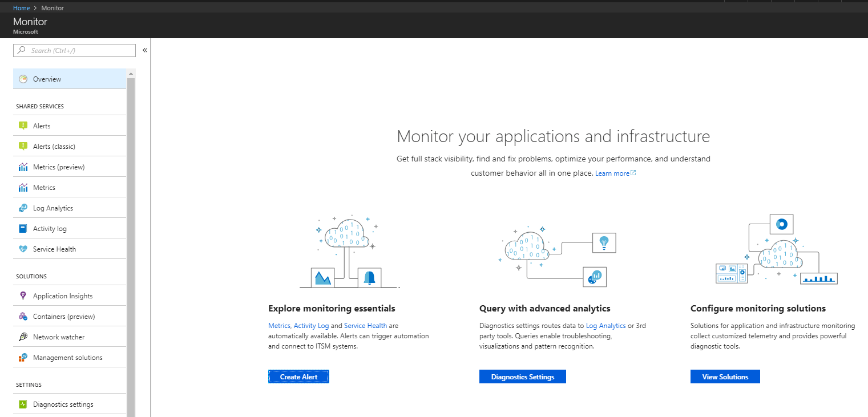Click the View Solutions button

(725, 376)
